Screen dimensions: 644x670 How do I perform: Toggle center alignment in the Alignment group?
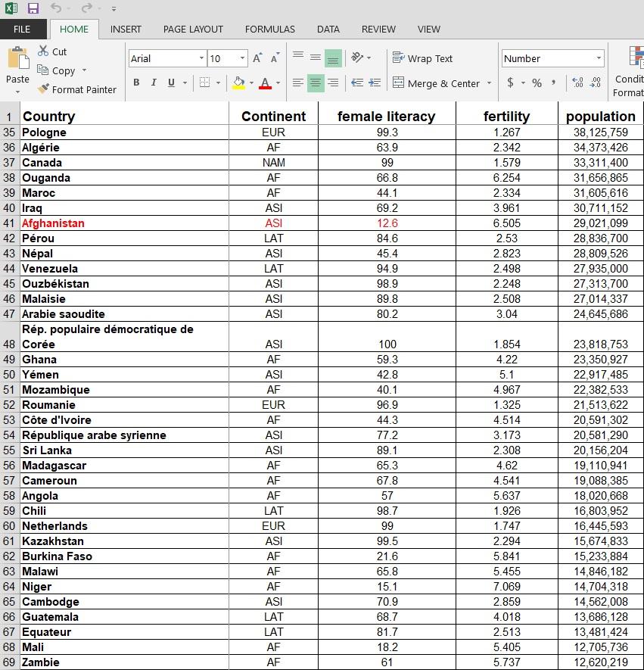[x=315, y=83]
